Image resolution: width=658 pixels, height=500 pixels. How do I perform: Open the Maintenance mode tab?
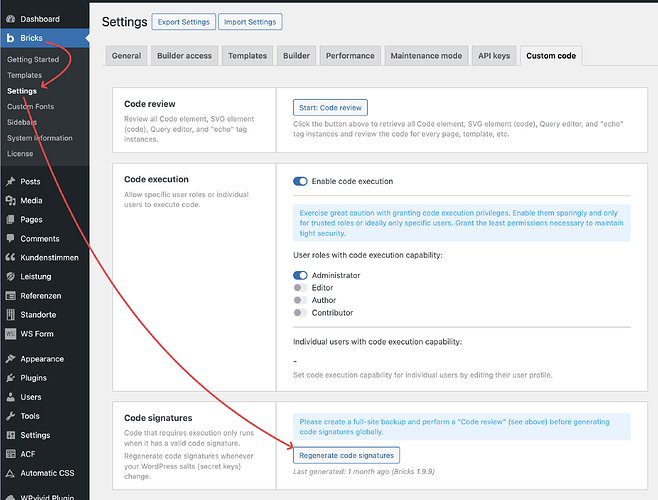(x=426, y=56)
